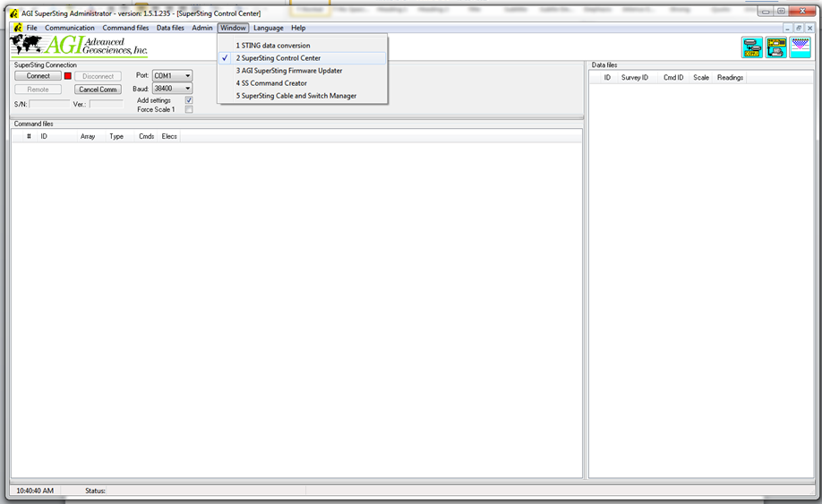Open the Language menu
Image resolution: width=822 pixels, height=504 pixels.
269,28
